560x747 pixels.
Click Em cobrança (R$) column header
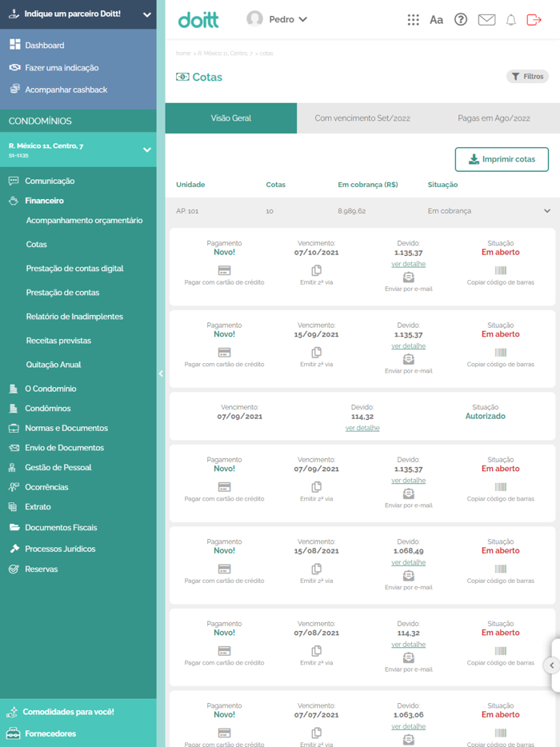click(368, 185)
